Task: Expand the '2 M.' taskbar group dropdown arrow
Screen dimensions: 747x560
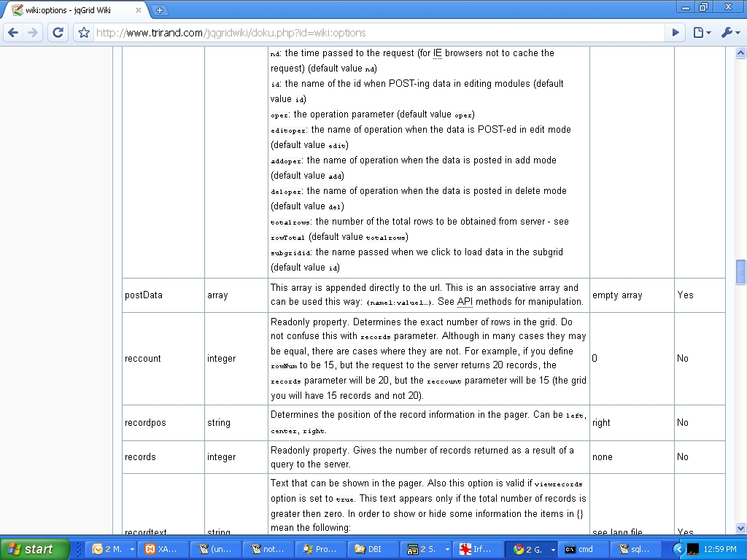Action: pyautogui.click(x=132, y=549)
